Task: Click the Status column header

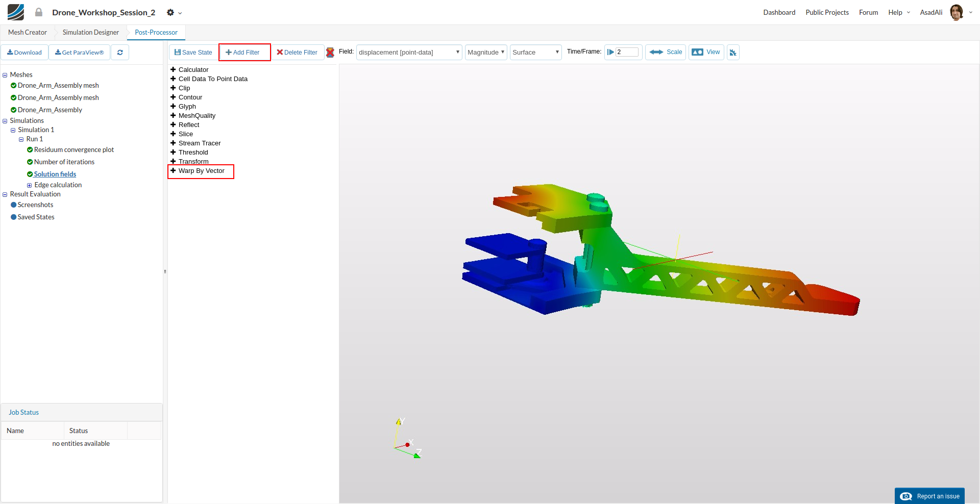Action: pyautogui.click(x=95, y=431)
